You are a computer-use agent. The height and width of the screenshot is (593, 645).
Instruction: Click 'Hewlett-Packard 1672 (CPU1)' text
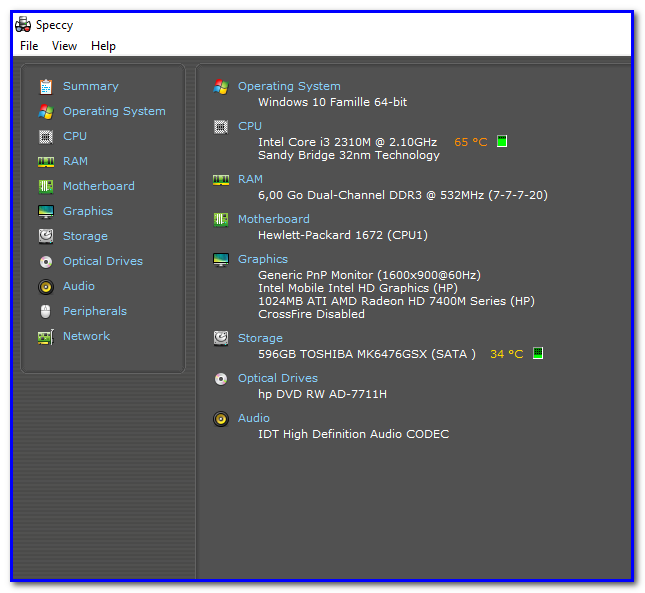pyautogui.click(x=343, y=235)
